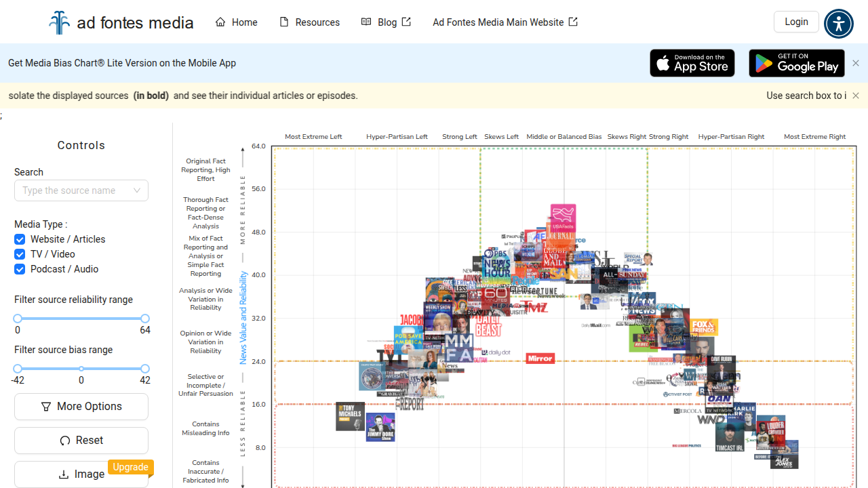
Task: Uncheck the TV / Video checkbox
Action: point(20,254)
